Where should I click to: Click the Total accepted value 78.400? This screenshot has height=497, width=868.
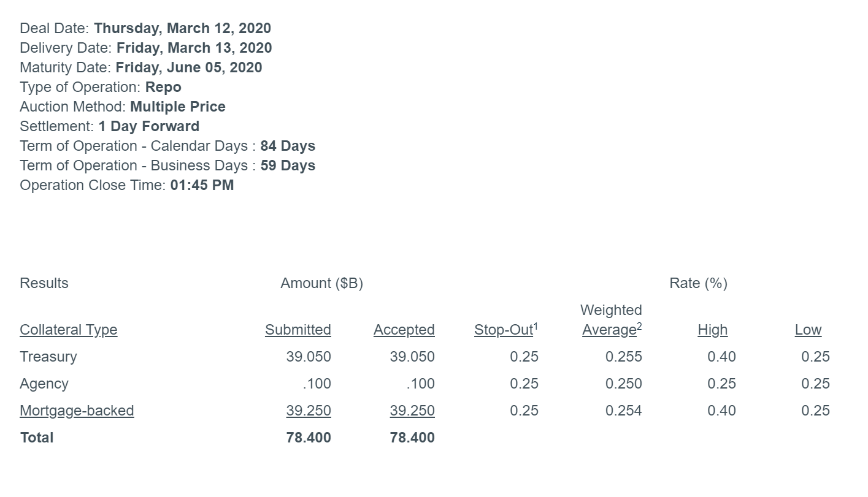(x=412, y=438)
